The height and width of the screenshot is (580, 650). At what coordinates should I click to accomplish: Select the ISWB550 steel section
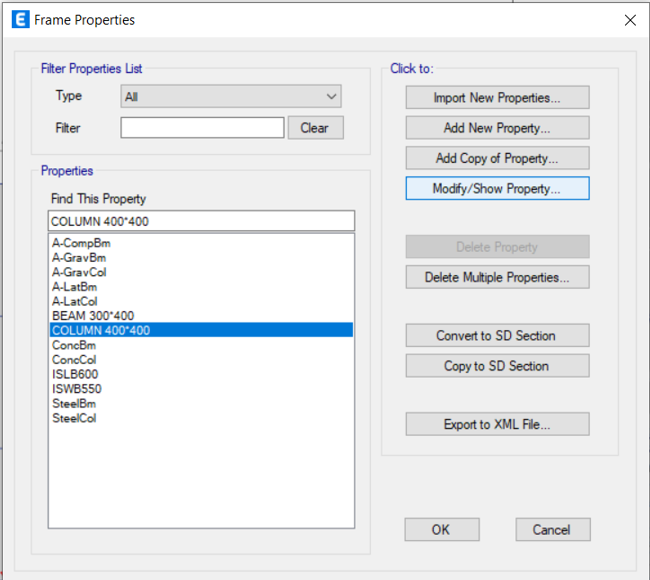click(77, 388)
